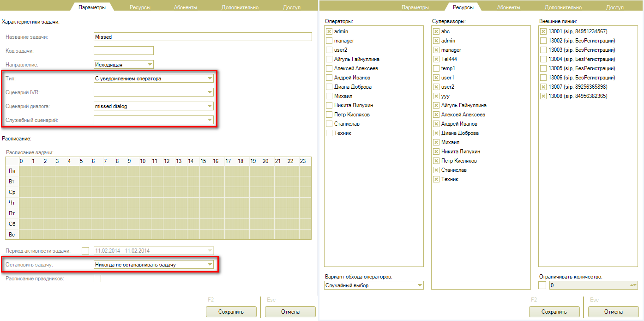644x321 pixels.
Task: Enable the Период активности задачи checkbox
Action: [85, 251]
